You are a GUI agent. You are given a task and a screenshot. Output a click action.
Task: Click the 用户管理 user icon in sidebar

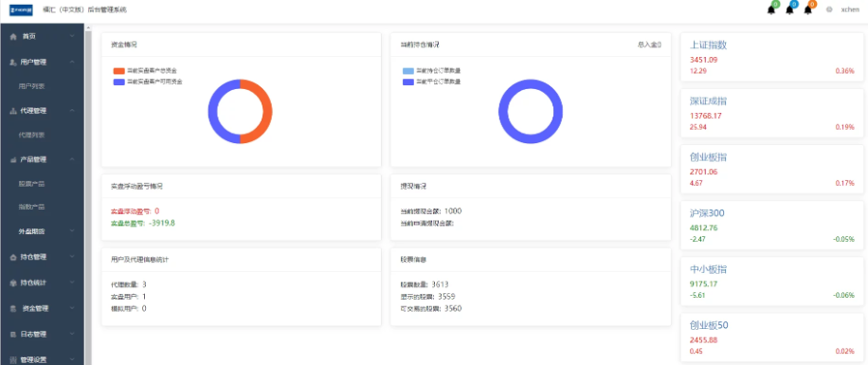[13, 62]
